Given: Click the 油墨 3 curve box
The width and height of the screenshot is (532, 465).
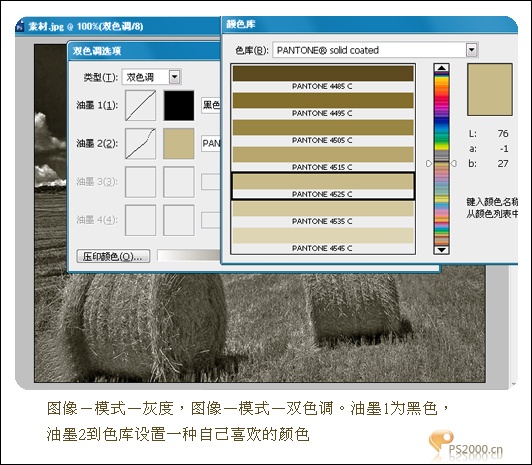Looking at the screenshot, I should [140, 182].
